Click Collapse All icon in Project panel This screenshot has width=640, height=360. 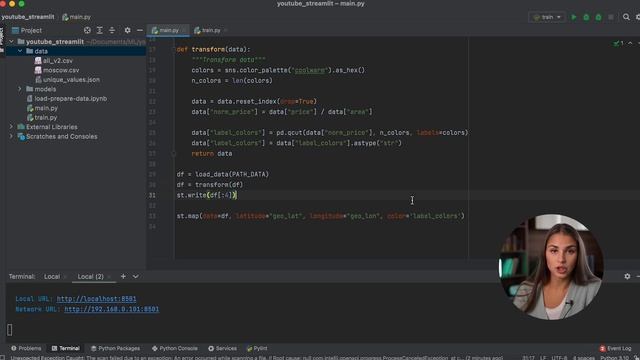(112, 30)
